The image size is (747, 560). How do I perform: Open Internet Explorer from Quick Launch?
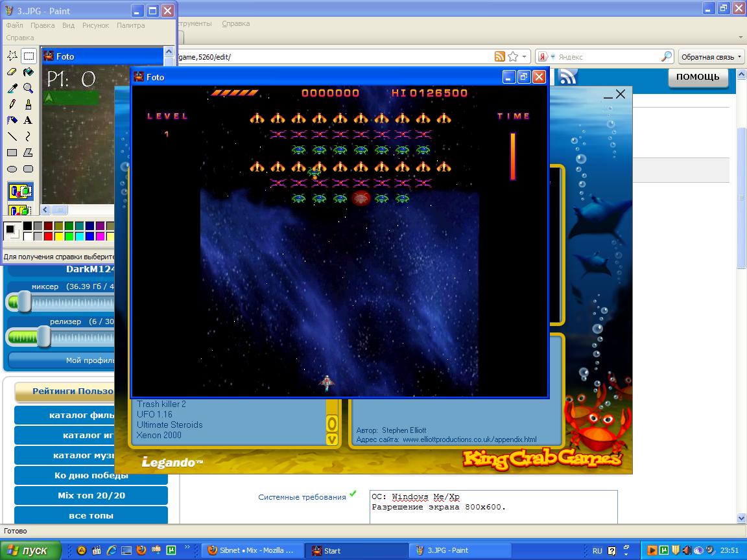click(112, 550)
